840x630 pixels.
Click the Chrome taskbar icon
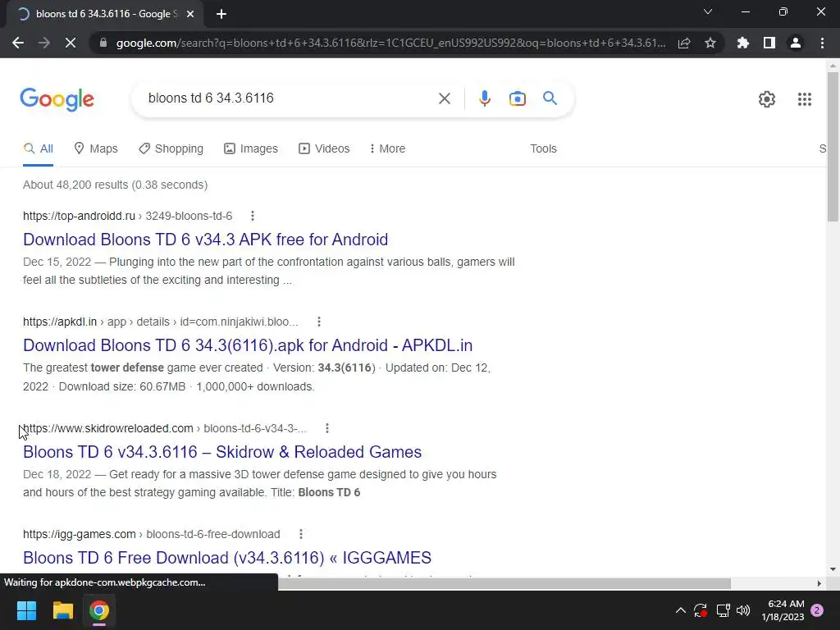coord(99,610)
